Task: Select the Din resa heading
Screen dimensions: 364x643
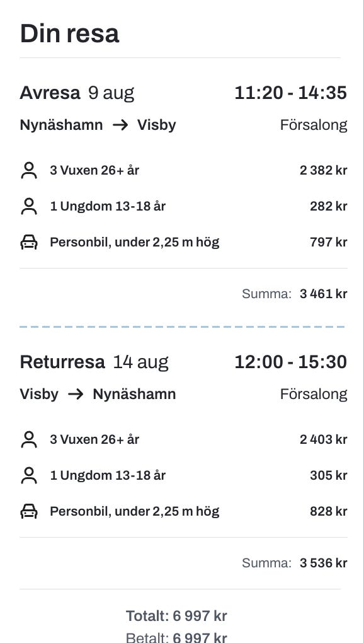Action: click(x=70, y=33)
